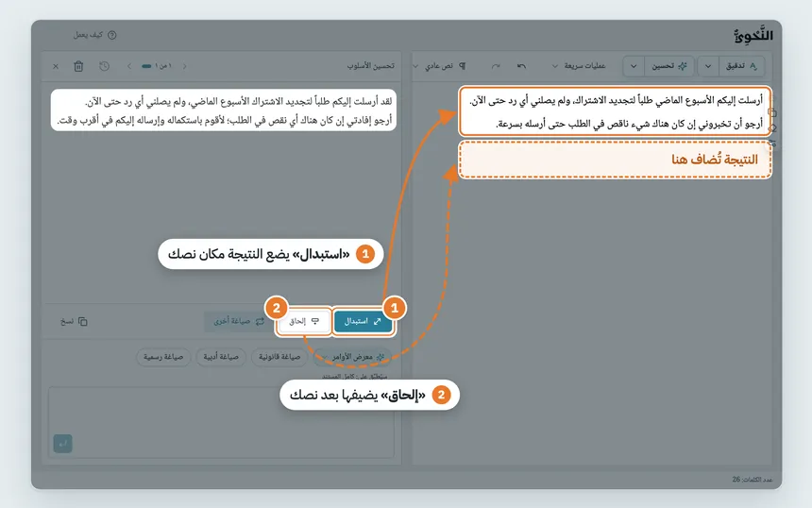Select the صياغة رسمية chip
Viewport: 812px width, 508px height.
163,357
